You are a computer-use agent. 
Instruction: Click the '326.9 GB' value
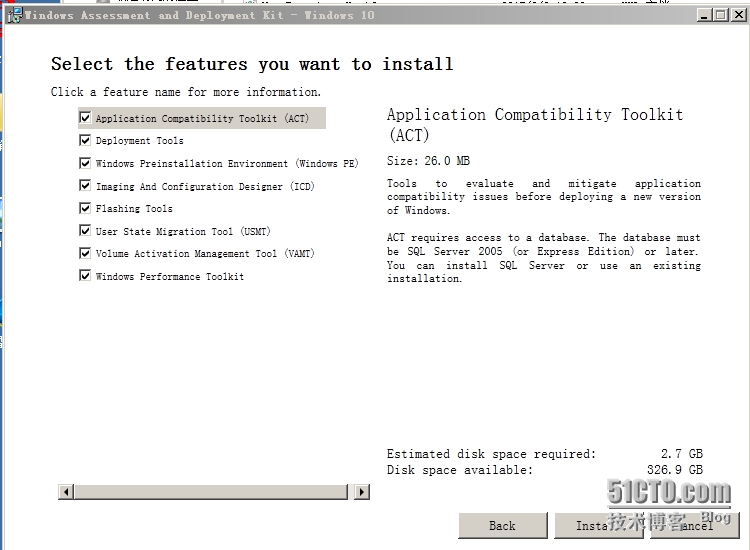[675, 470]
